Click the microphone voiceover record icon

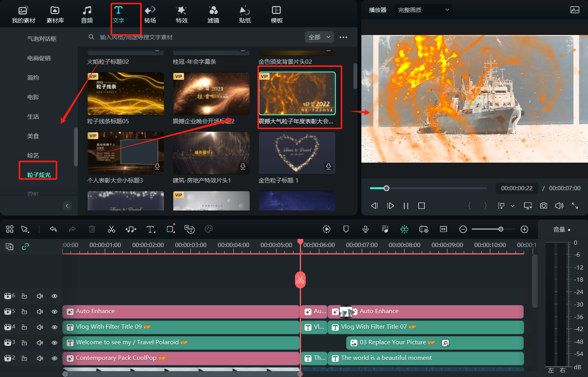365,229
